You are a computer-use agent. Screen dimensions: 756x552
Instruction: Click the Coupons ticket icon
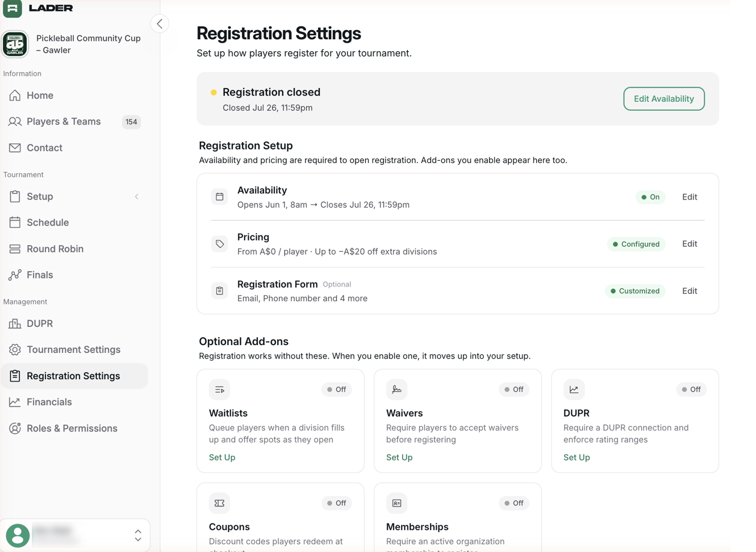(x=219, y=503)
